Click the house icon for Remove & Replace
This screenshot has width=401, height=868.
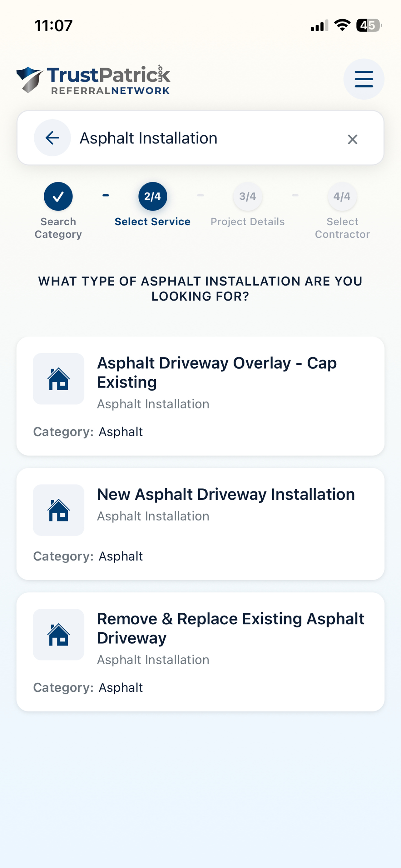(x=59, y=635)
